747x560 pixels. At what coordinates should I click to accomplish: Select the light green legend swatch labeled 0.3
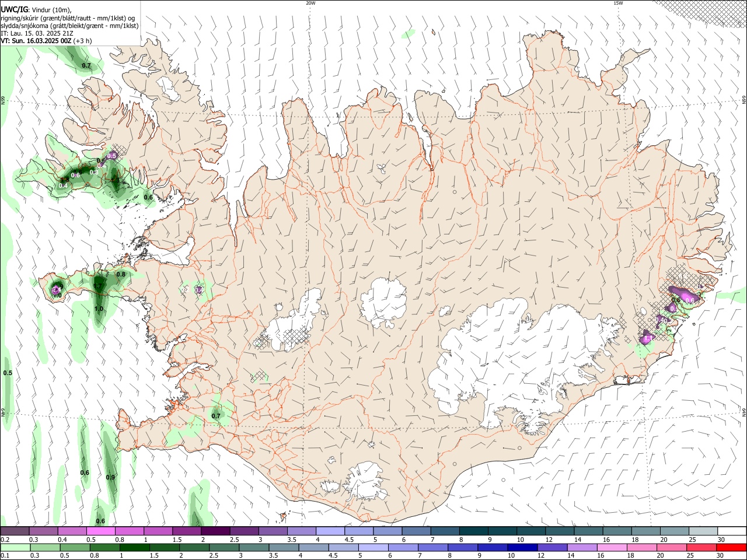(45, 548)
